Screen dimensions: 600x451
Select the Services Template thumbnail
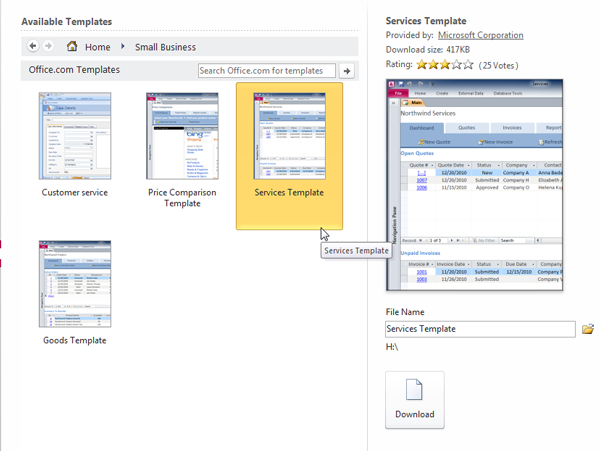289,136
